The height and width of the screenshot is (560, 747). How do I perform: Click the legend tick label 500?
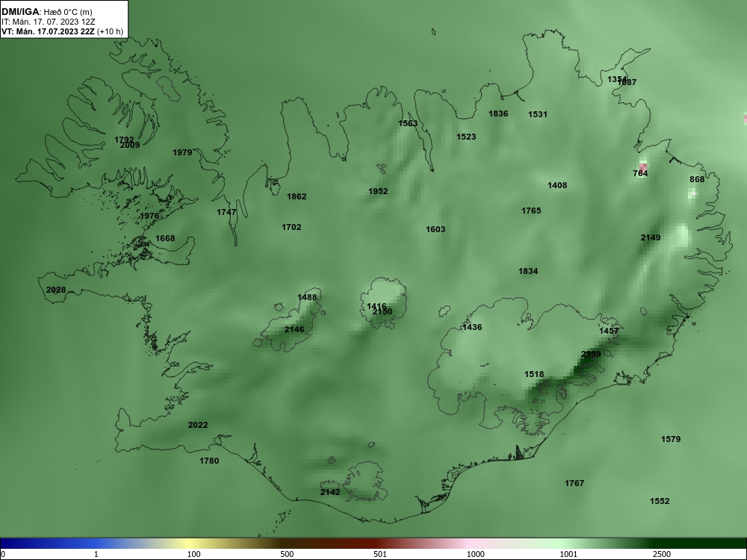coord(288,554)
